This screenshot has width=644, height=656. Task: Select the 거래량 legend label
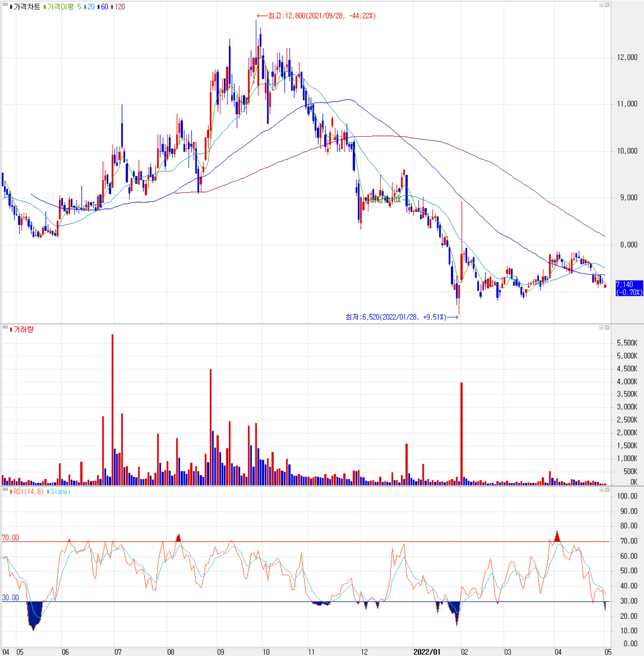pyautogui.click(x=22, y=329)
